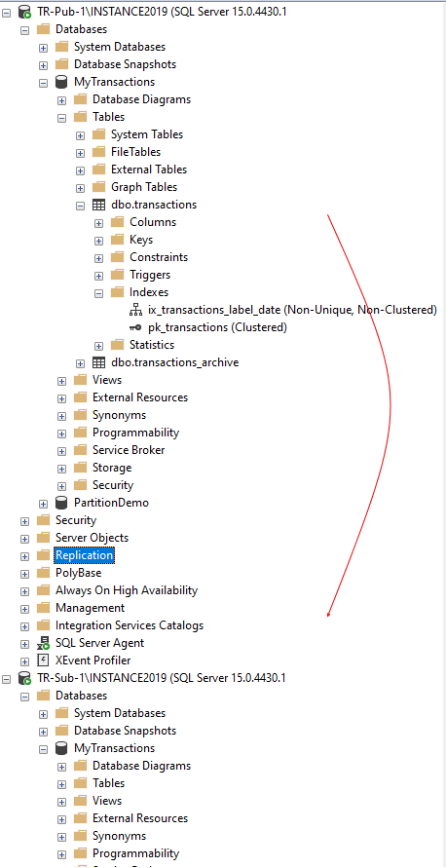Select the Integration Services Catalogs node
Viewport: 446px width, 868px height.
(130, 625)
